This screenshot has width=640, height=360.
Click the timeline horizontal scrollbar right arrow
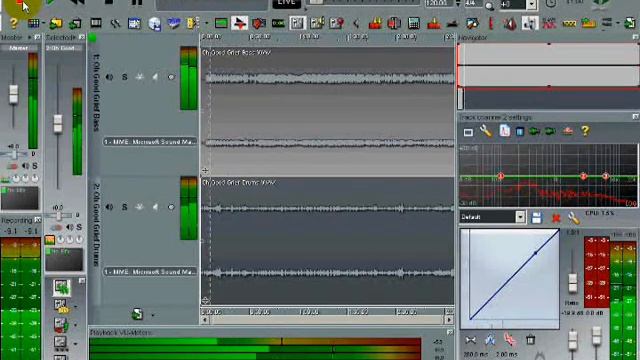point(449,320)
